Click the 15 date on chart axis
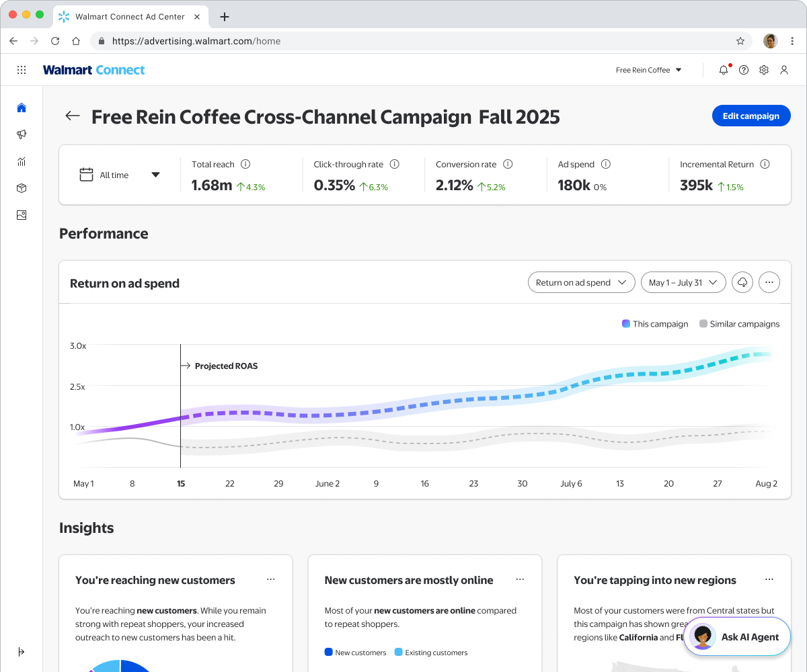807x672 pixels. click(x=181, y=483)
